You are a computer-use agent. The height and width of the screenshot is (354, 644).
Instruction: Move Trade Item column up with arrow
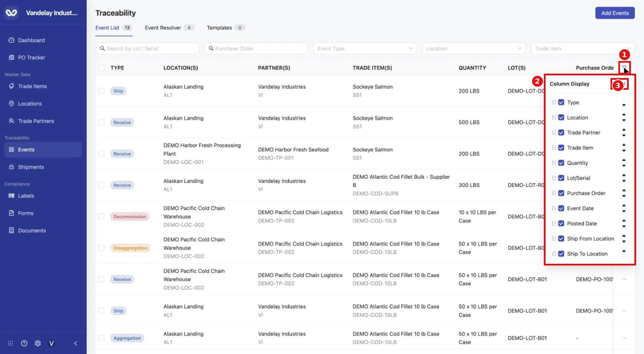click(624, 145)
